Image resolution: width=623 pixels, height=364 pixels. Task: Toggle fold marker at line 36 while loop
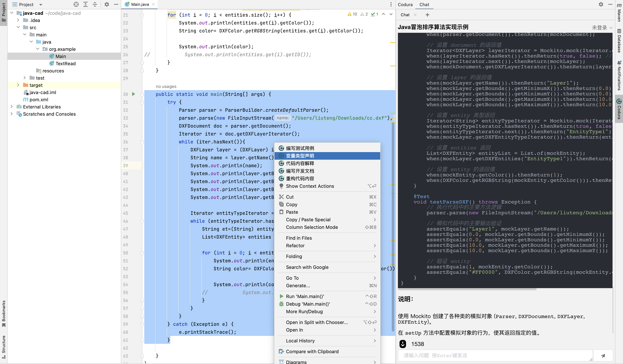[x=142, y=142]
